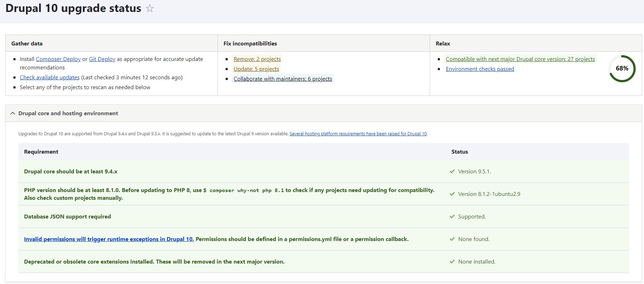Click the favorite star next to page title
644x284 pixels.
click(150, 8)
